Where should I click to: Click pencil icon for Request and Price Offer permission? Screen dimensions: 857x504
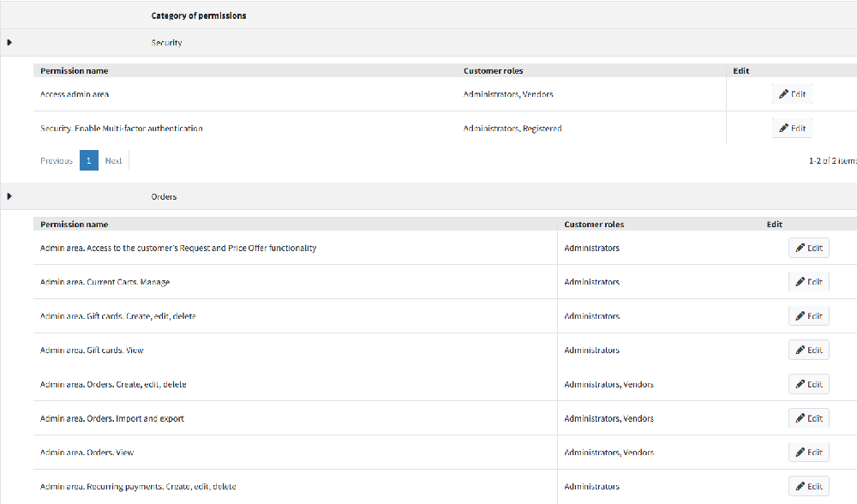coord(800,249)
